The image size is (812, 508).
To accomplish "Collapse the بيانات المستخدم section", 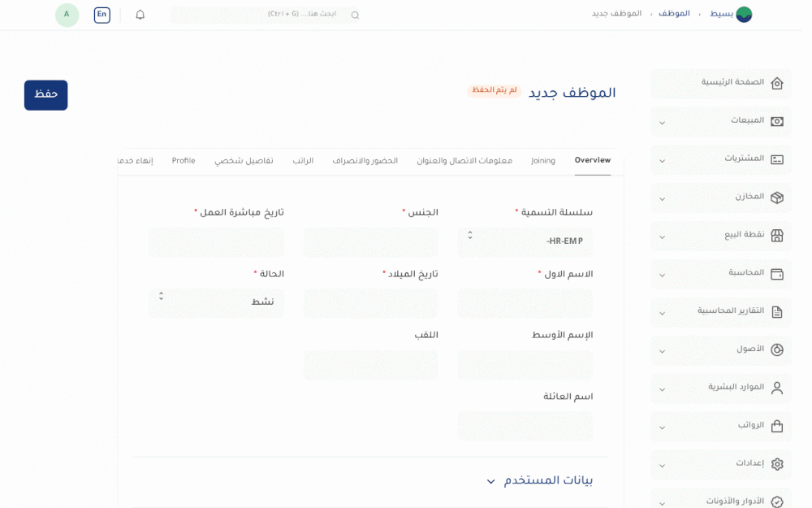I will 490,481.
